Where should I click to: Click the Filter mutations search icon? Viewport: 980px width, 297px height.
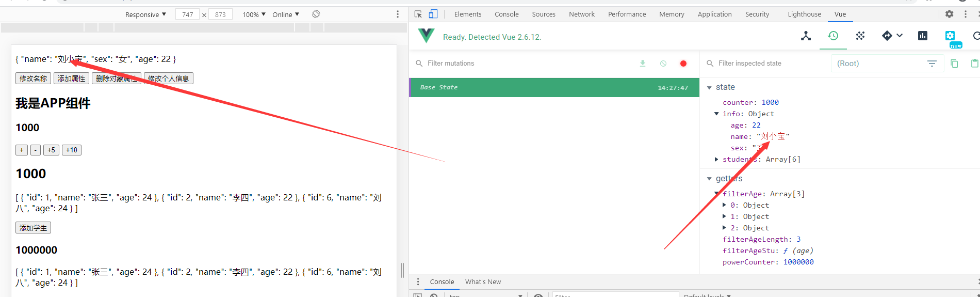coord(419,64)
